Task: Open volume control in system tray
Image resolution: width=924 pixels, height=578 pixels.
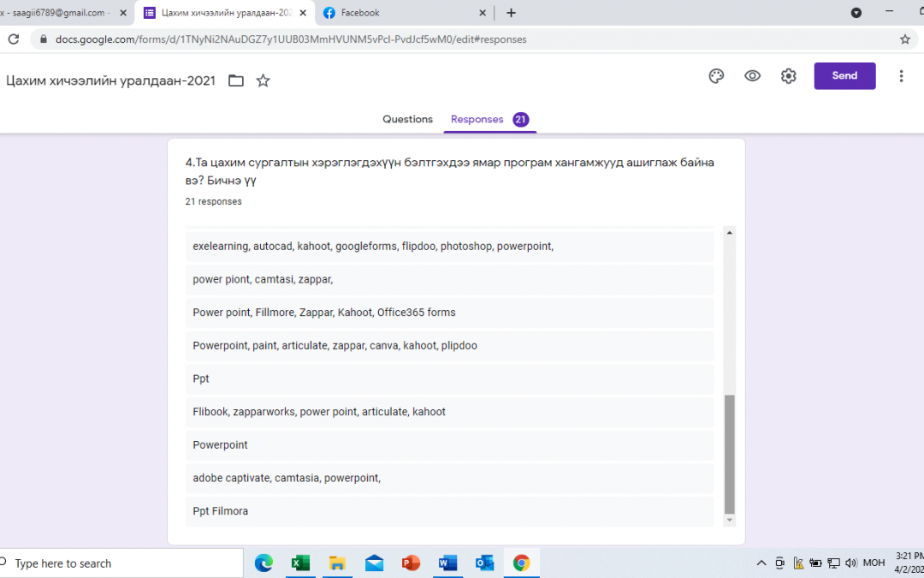Action: pyautogui.click(x=851, y=563)
